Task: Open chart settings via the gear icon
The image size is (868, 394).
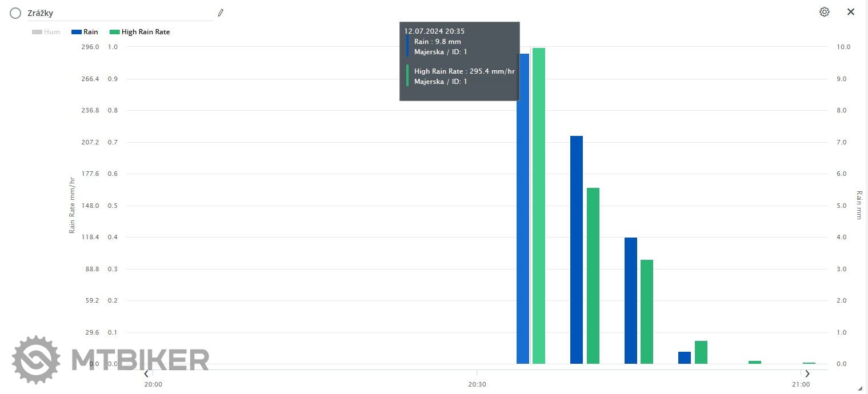Action: click(824, 12)
